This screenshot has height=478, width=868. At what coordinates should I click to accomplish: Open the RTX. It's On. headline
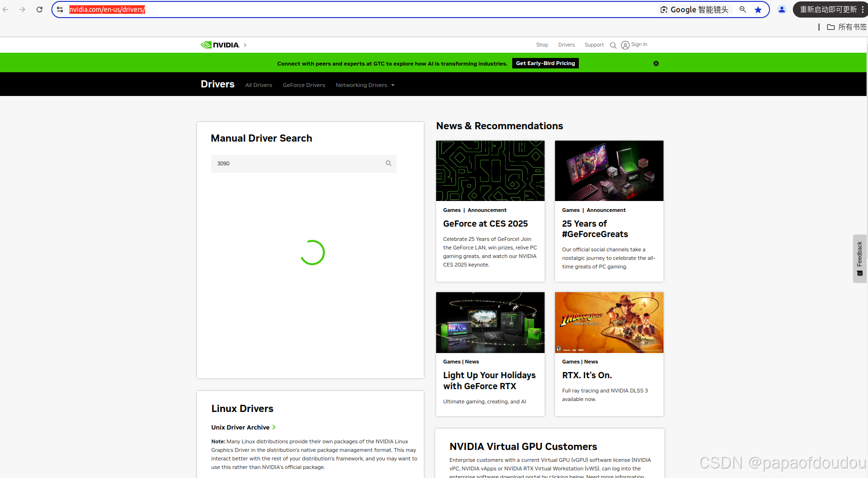(x=587, y=375)
